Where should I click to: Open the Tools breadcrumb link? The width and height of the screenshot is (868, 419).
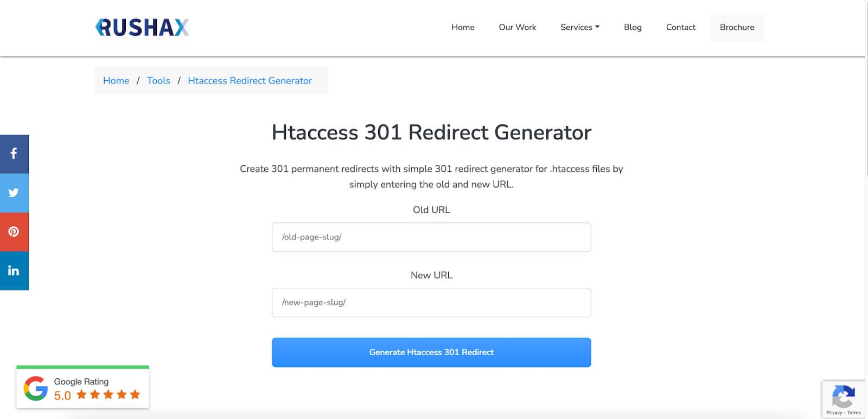pyautogui.click(x=158, y=81)
